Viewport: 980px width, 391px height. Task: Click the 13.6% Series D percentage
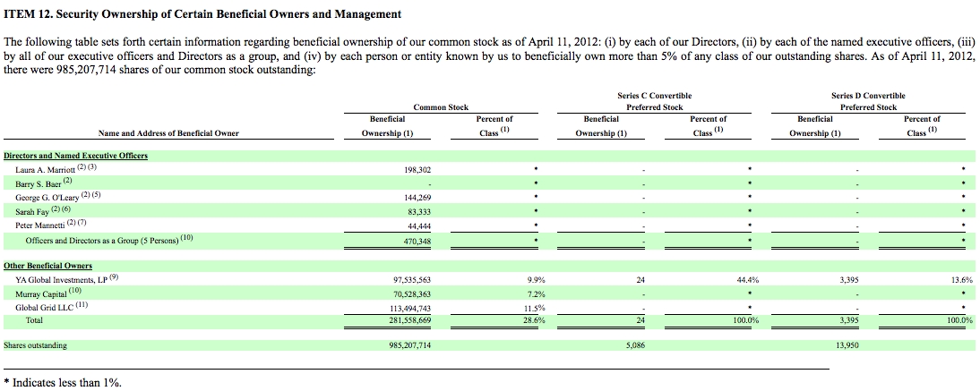point(962,280)
